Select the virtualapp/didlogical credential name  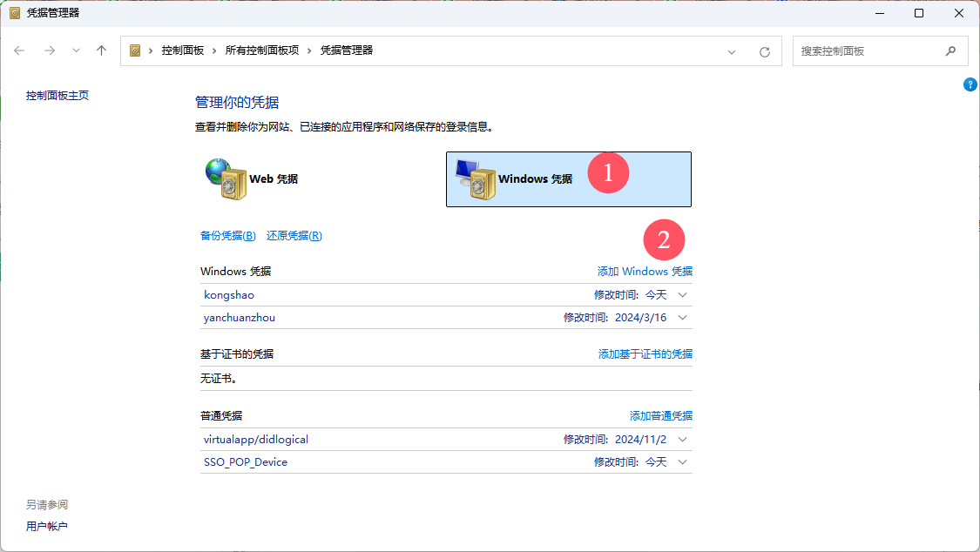pyautogui.click(x=255, y=440)
